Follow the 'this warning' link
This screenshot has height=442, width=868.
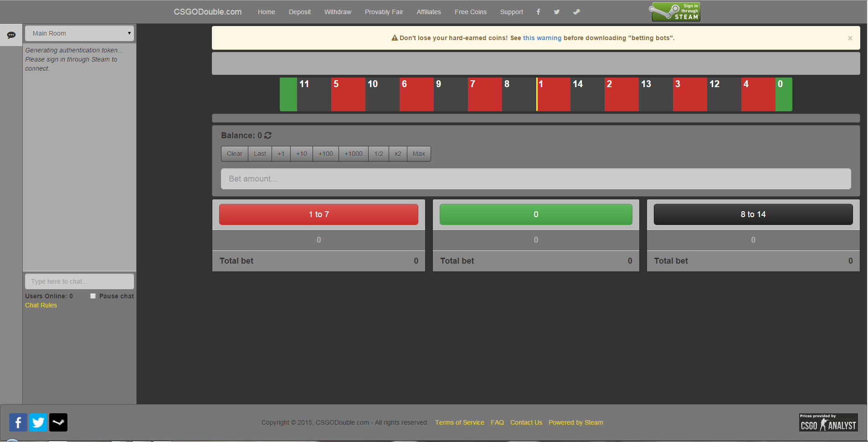(x=542, y=38)
